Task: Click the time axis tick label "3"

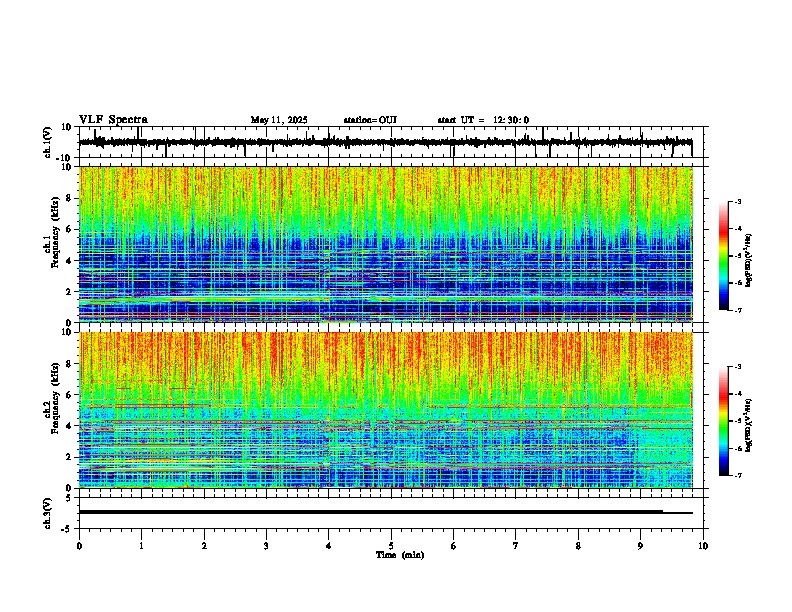Action: (x=266, y=546)
